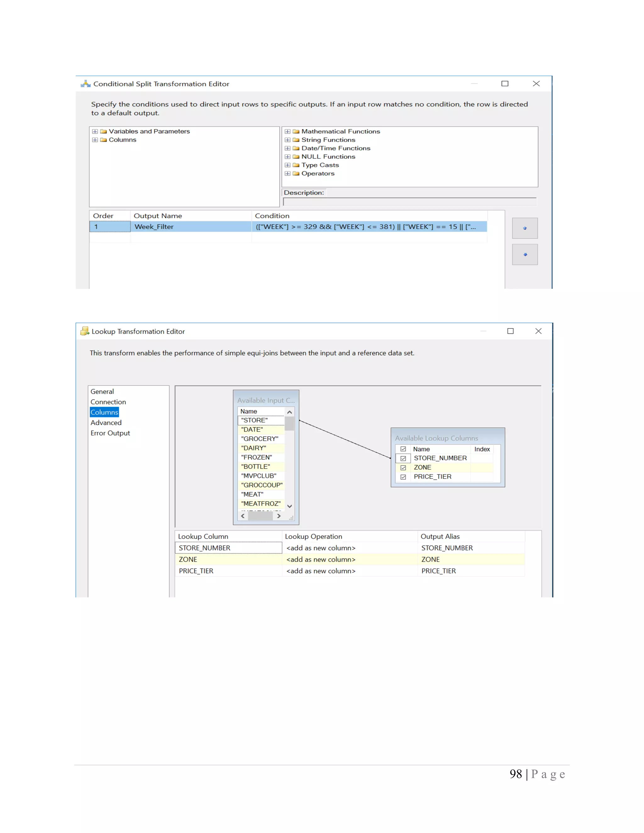The width and height of the screenshot is (644, 833).
Task: Select "GROCERY" in available input columns
Action: pyautogui.click(x=259, y=439)
